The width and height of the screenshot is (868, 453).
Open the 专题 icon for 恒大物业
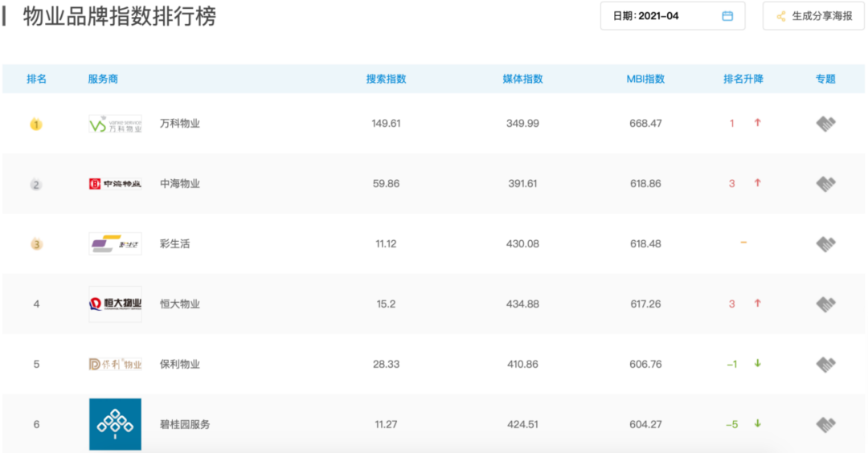pyautogui.click(x=825, y=304)
